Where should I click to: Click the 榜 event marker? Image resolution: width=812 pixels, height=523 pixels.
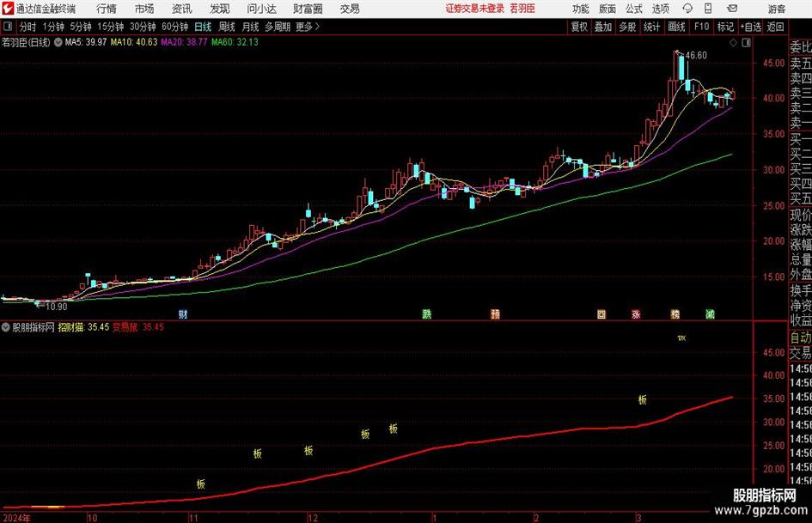click(x=675, y=314)
